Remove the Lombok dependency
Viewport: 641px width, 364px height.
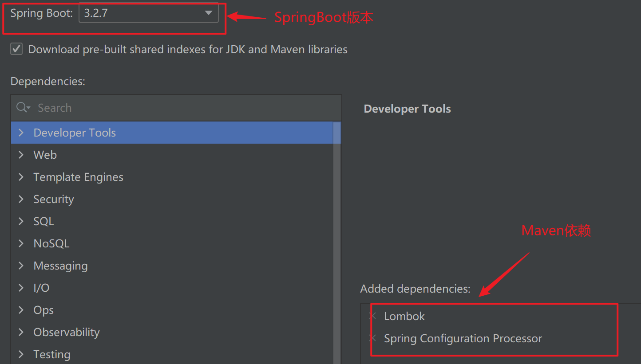(372, 316)
